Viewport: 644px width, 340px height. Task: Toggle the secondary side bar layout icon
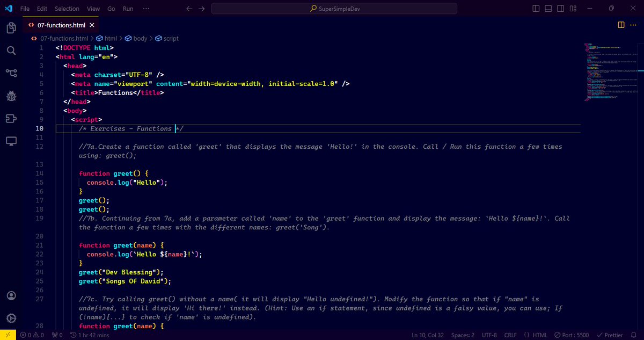point(560,9)
